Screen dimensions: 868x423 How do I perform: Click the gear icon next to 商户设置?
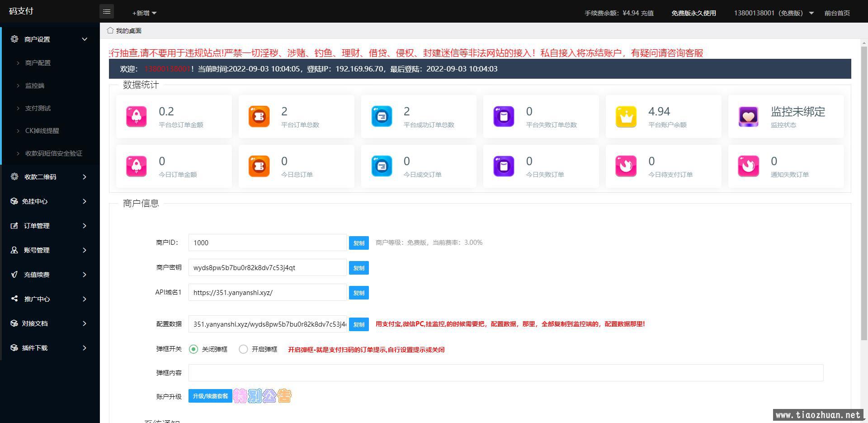(x=14, y=39)
